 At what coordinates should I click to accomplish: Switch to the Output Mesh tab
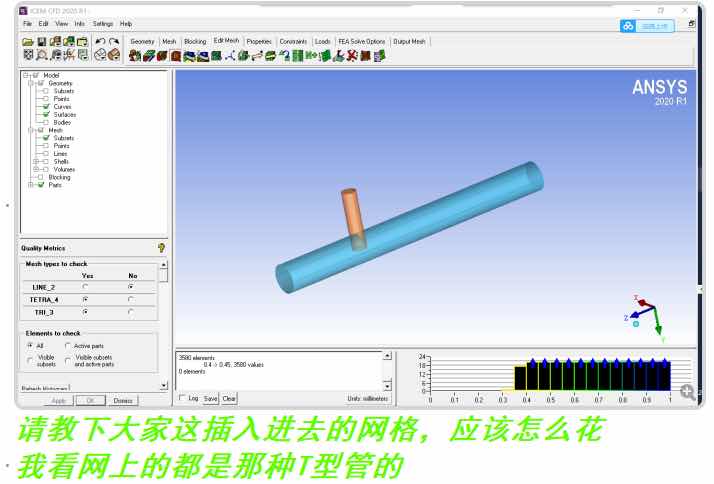pos(409,41)
